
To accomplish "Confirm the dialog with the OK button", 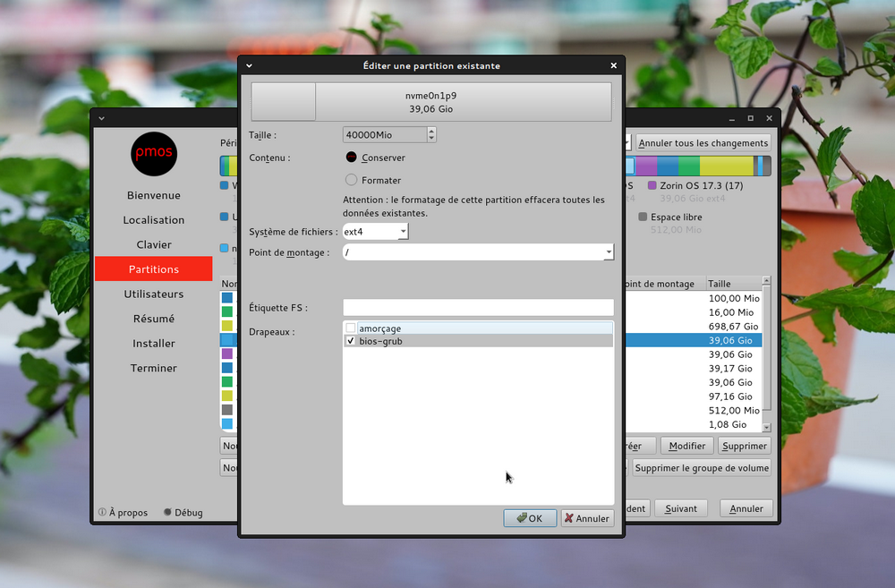I will pos(530,518).
